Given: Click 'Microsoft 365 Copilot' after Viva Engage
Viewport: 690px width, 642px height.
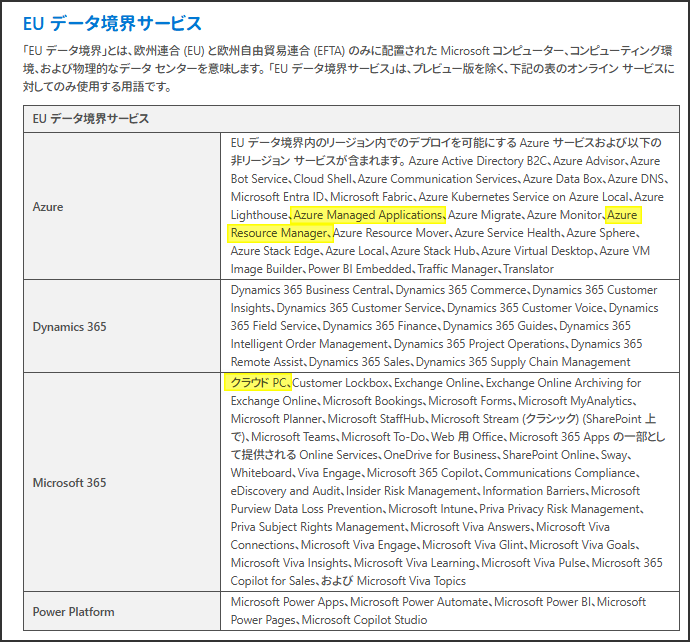Looking at the screenshot, I should pyautogui.click(x=422, y=473).
